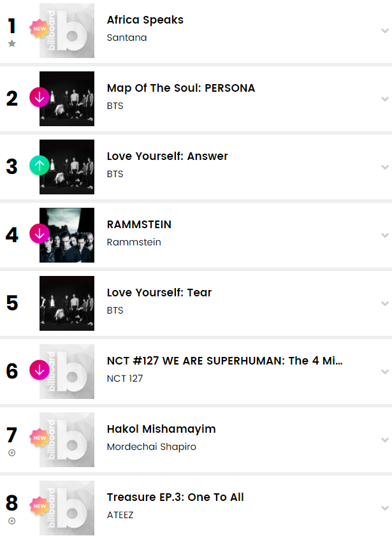The width and height of the screenshot is (392, 536).
Task: Expand the Hakol Mishamayim entry chevron
Action: pyautogui.click(x=384, y=440)
